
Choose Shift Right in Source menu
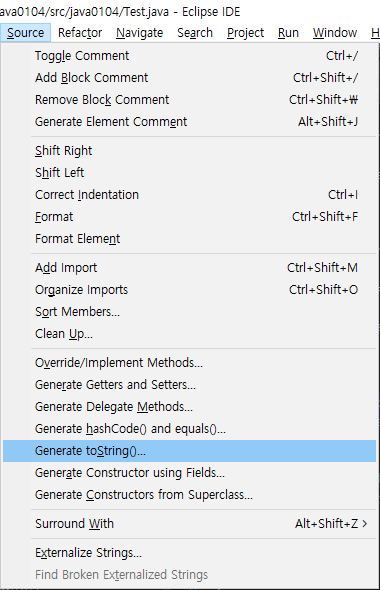189,151
